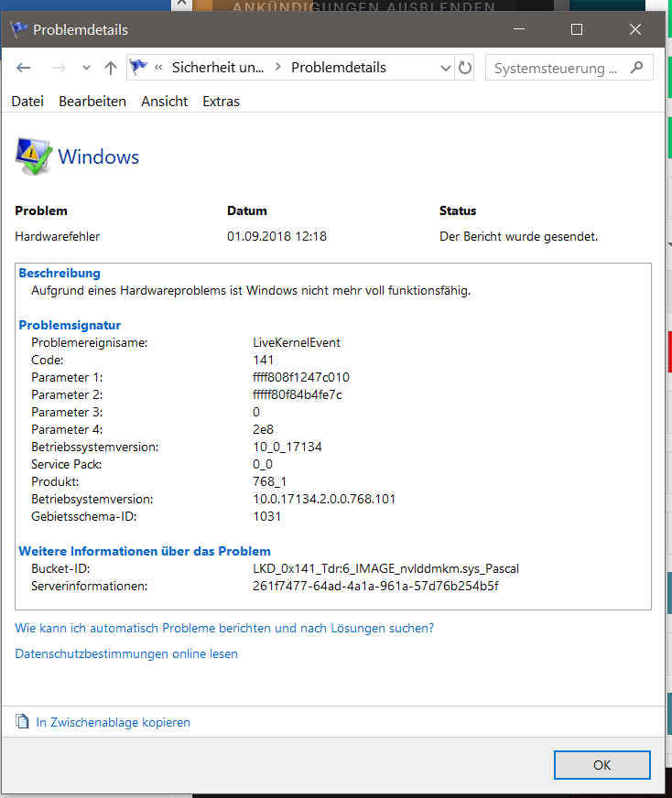
Task: Open the Bearbeiten menu
Action: (92, 102)
